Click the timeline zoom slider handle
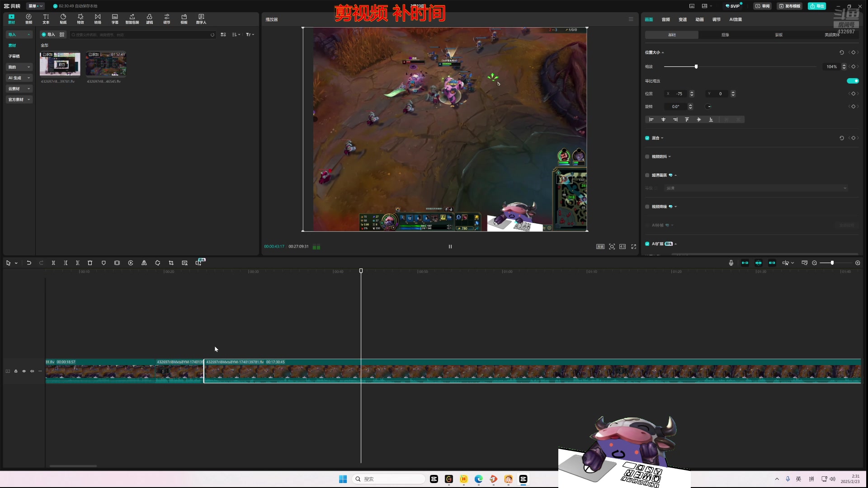The height and width of the screenshot is (488, 868). click(832, 263)
